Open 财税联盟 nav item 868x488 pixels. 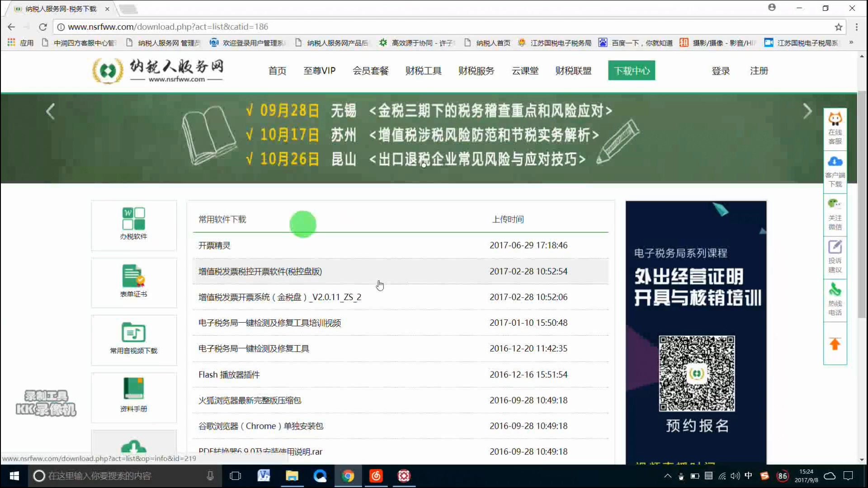573,70
